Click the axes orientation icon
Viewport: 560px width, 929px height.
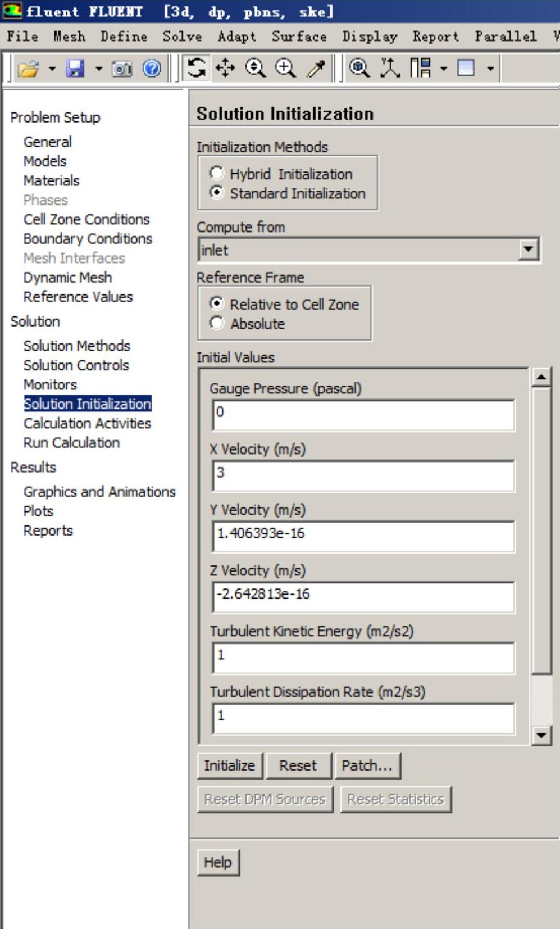click(x=390, y=69)
